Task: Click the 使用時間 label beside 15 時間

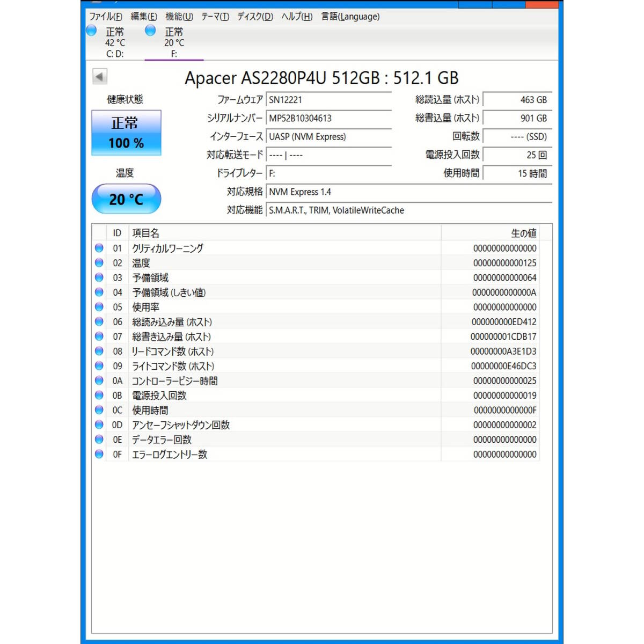Action: pyautogui.click(x=462, y=173)
